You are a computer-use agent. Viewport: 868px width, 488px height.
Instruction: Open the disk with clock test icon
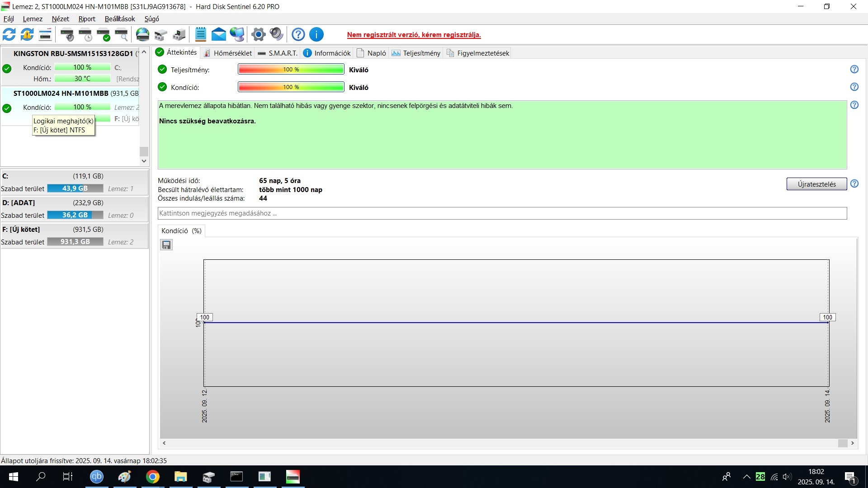[x=85, y=34]
